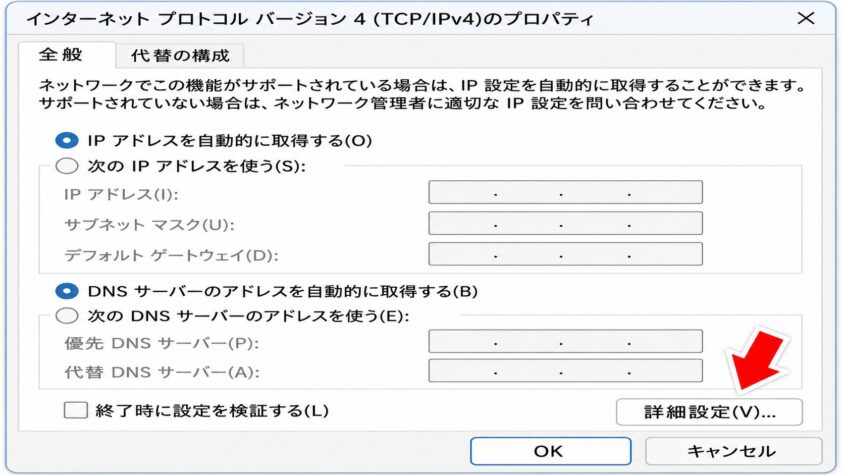
Task: Open the 代替の構成 tab
Action: tap(180, 55)
